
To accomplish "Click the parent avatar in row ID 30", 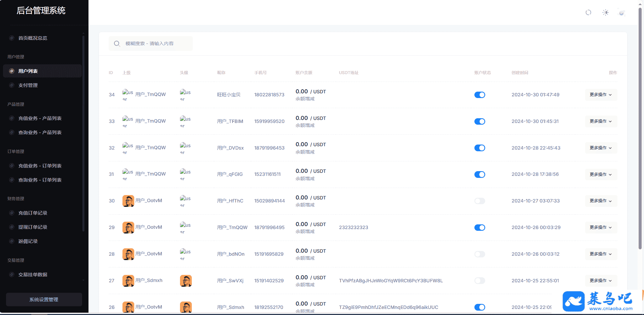I will point(128,201).
